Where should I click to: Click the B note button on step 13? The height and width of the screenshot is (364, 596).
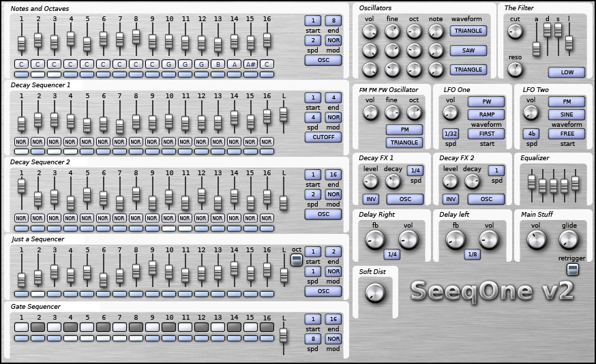point(218,65)
